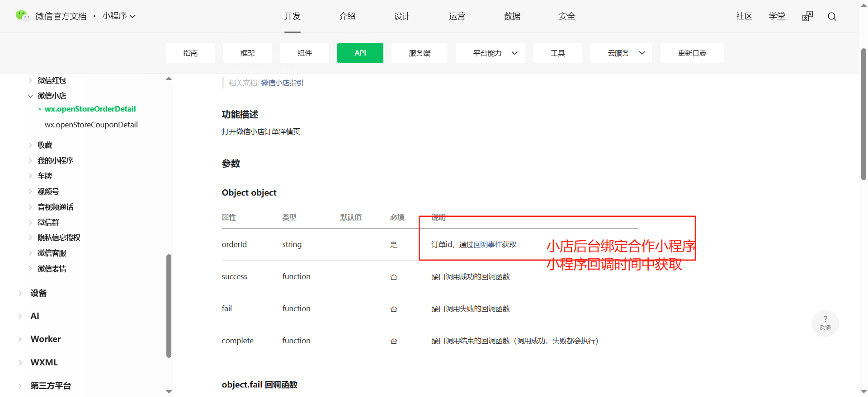
Task: Open the 框架 section tab
Action: pos(248,53)
